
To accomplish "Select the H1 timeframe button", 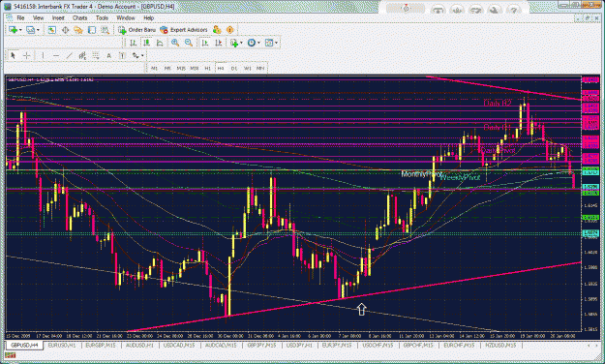I will click(x=207, y=69).
